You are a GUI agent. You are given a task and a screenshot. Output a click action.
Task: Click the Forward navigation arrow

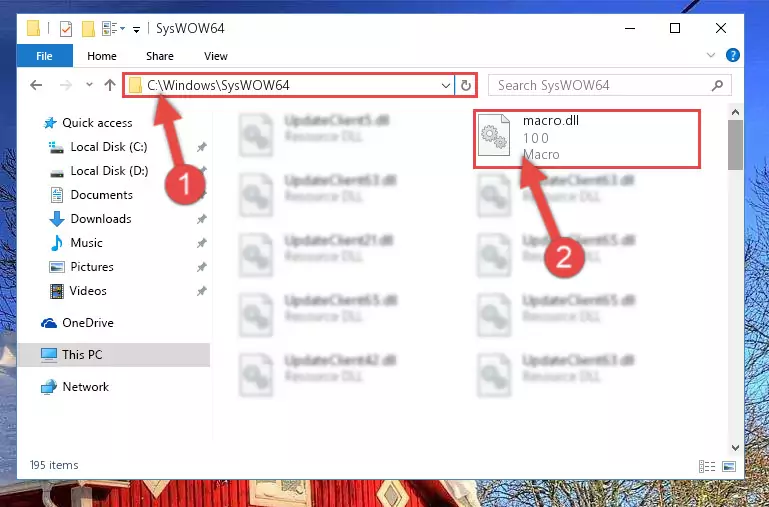pos(65,85)
